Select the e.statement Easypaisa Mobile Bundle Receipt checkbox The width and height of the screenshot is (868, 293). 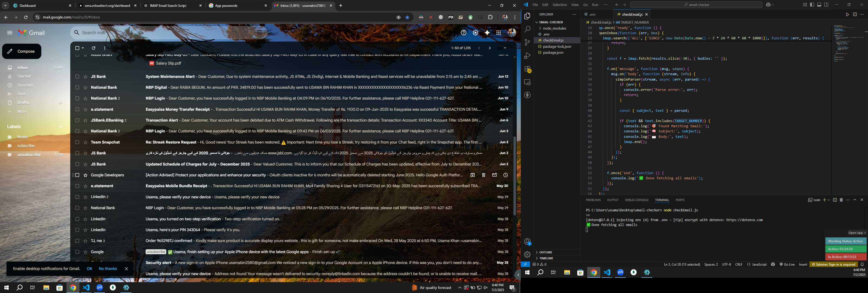click(77, 186)
